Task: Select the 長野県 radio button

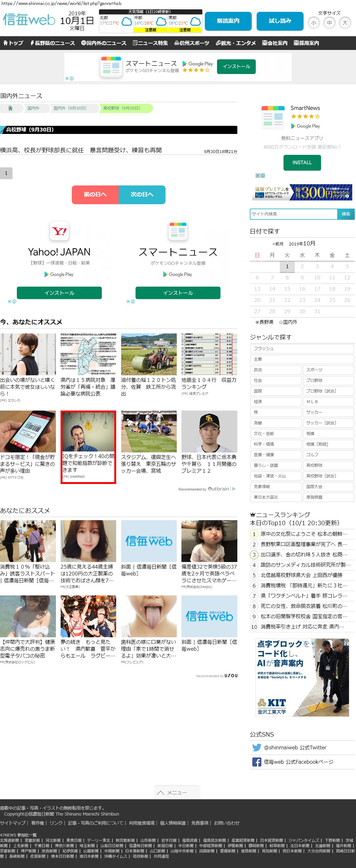Action: (x=257, y=322)
